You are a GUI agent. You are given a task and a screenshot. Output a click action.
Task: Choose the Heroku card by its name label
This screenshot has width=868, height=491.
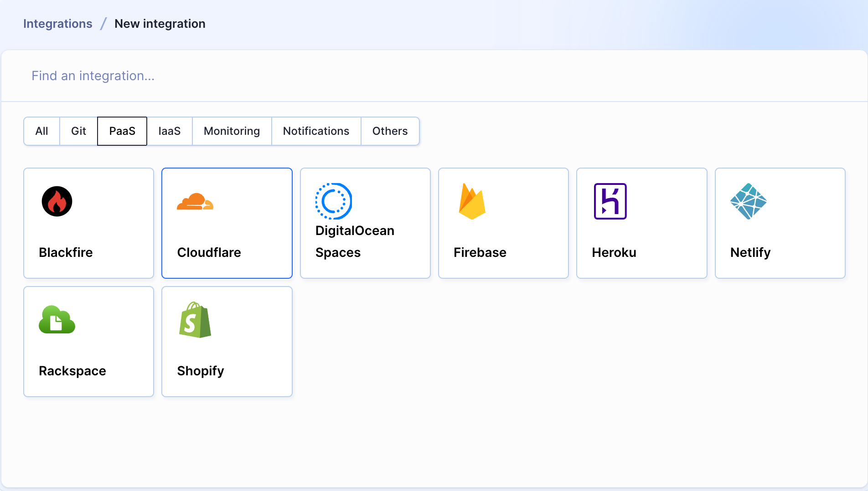click(614, 252)
